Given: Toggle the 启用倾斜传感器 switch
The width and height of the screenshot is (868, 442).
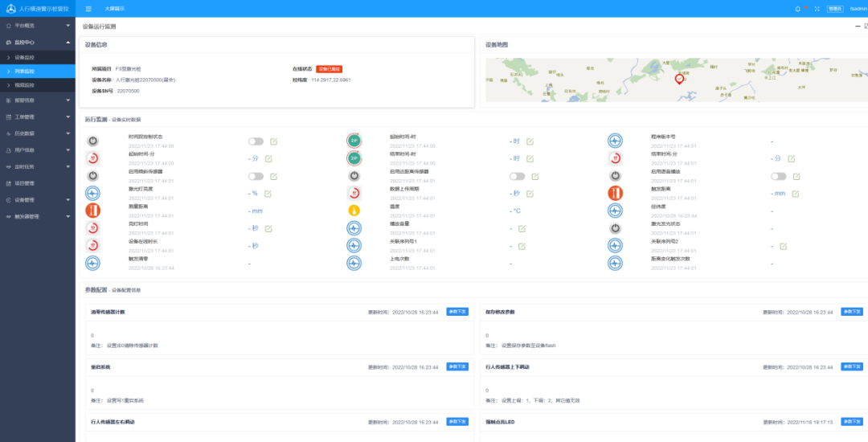Looking at the screenshot, I should pos(256,176).
